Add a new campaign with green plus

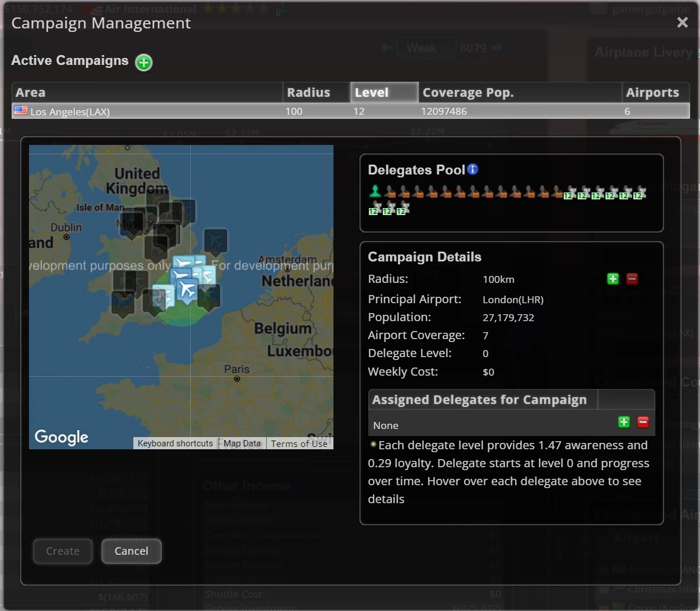click(144, 62)
